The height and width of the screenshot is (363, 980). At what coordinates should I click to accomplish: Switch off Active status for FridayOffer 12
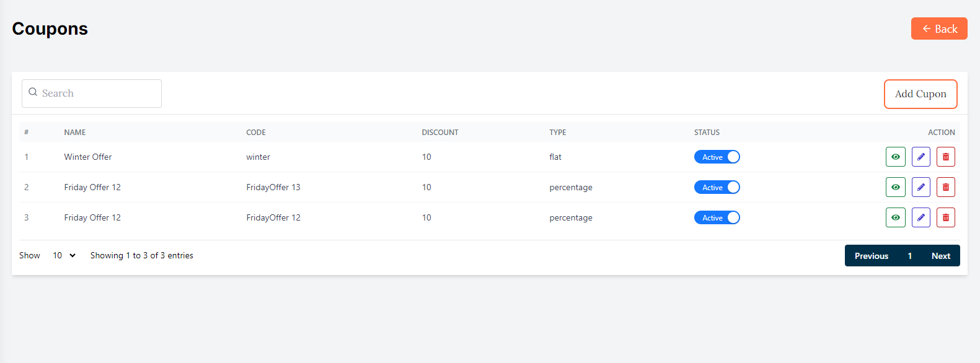point(717,217)
